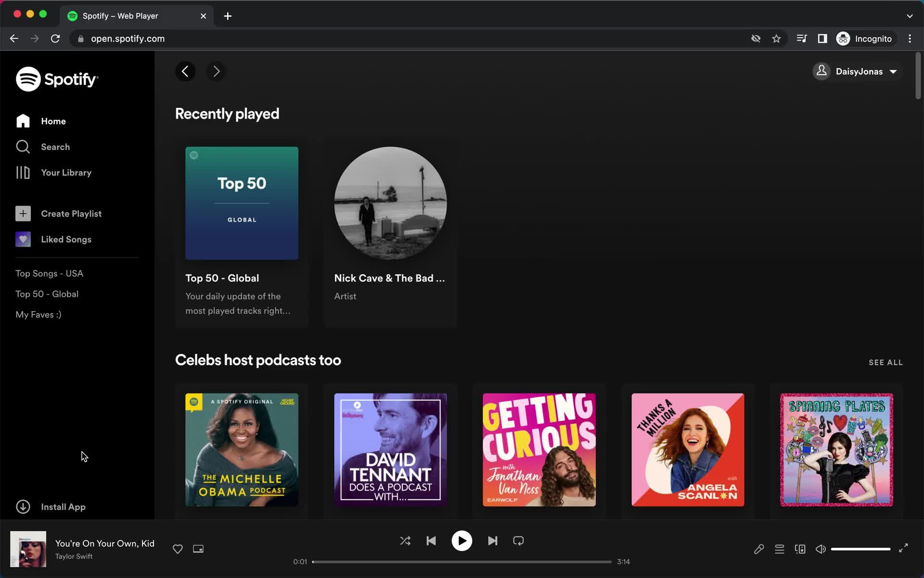Open picture-in-picture mini player icon
This screenshot has width=924, height=578.
pyautogui.click(x=198, y=549)
